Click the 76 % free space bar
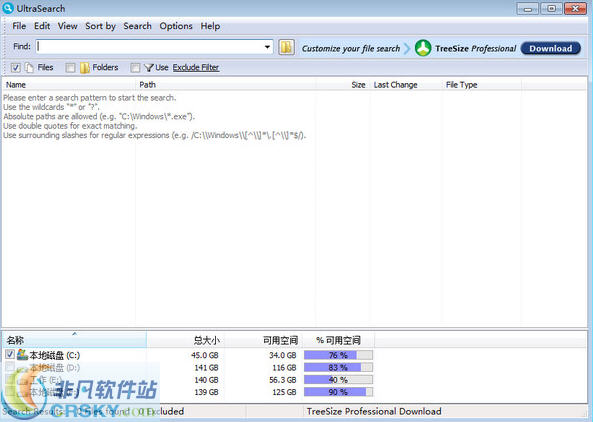The width and height of the screenshot is (593, 422). click(x=338, y=355)
